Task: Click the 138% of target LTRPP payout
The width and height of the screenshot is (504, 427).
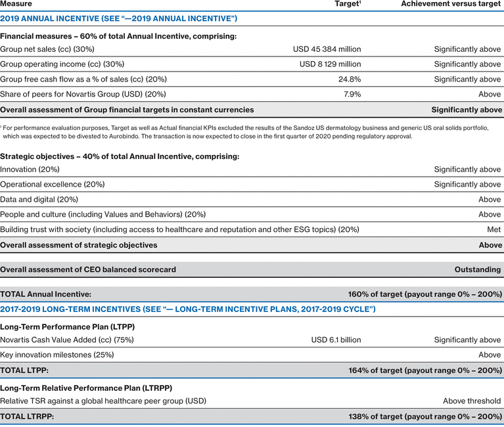Action: coord(424,416)
